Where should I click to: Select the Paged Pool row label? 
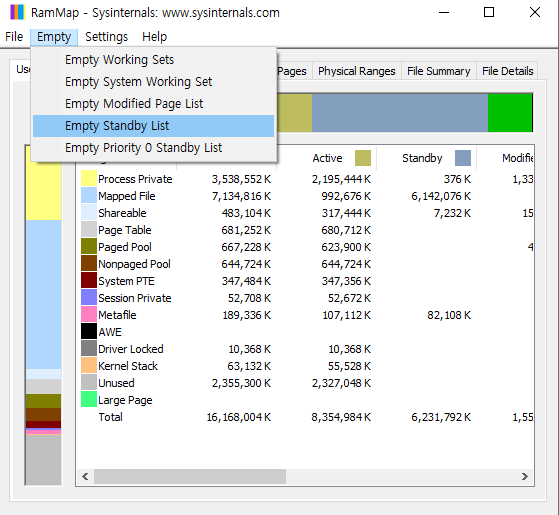[125, 247]
